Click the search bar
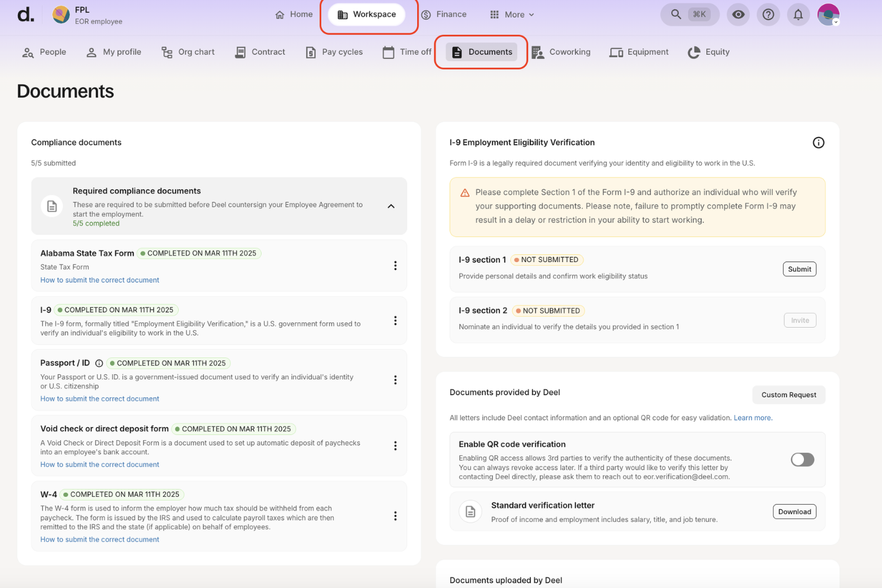 (x=690, y=14)
